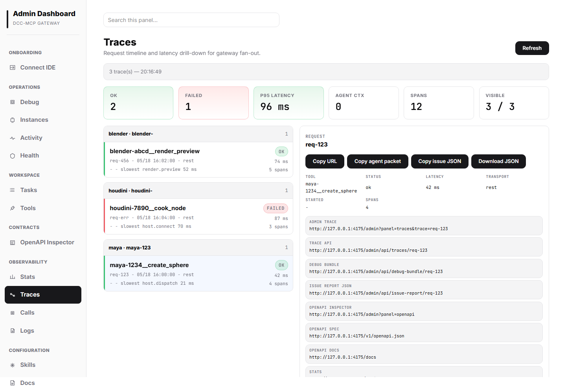The width and height of the screenshot is (566, 392).
Task: Open the Docs page
Action: (x=43, y=383)
